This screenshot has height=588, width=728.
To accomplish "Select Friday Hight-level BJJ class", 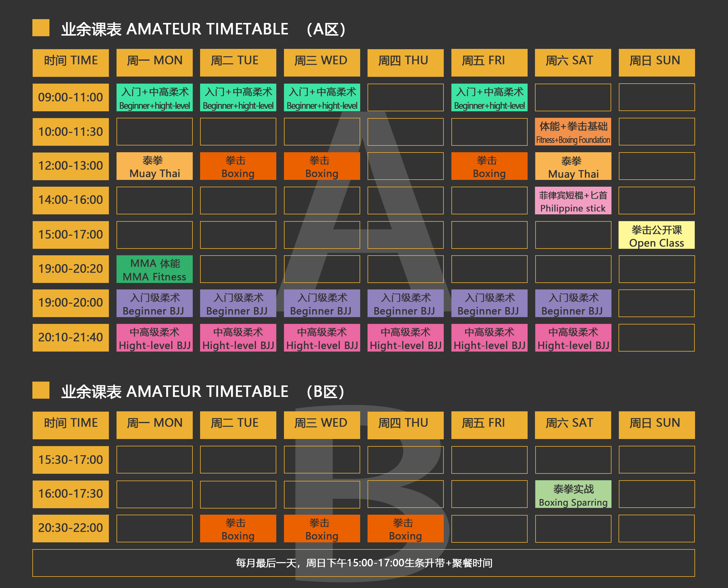I will 489,338.
